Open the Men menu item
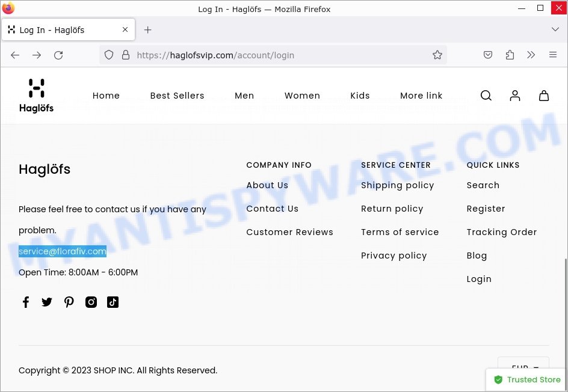 [x=244, y=96]
